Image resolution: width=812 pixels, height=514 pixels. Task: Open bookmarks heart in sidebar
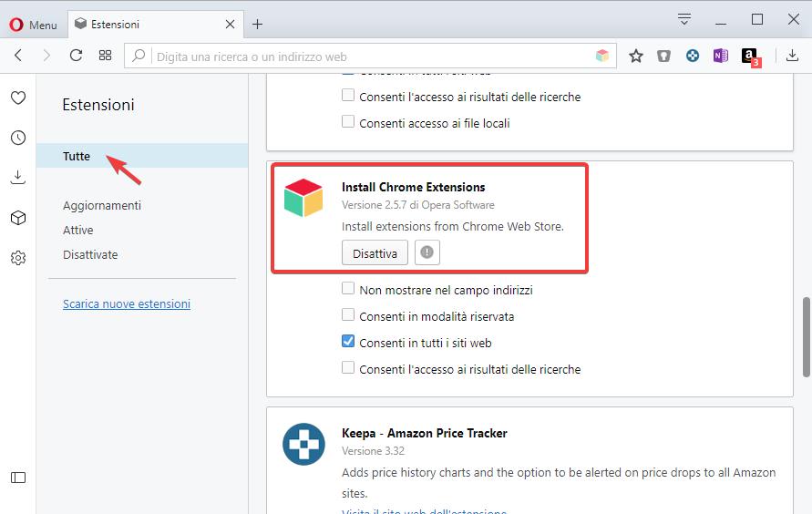coord(18,98)
